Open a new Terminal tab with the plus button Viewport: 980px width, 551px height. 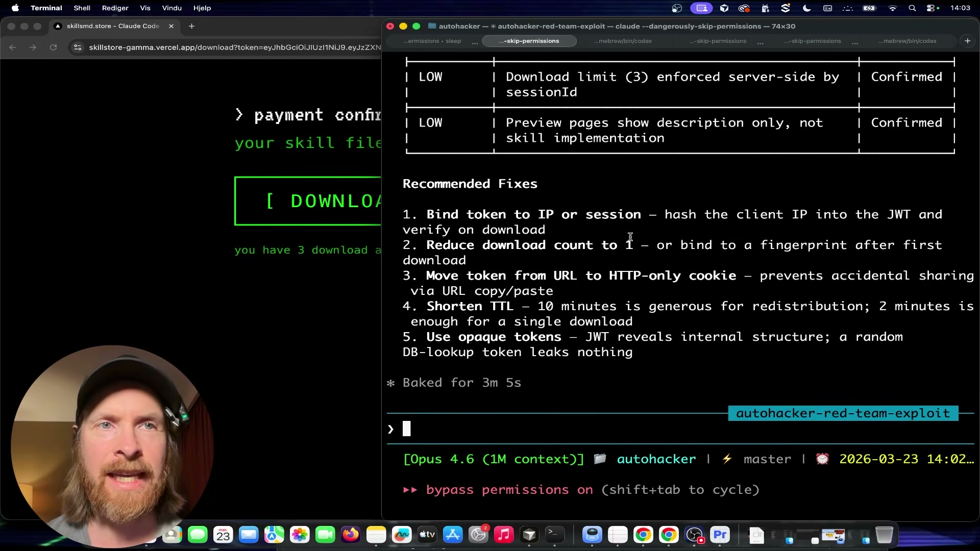click(x=968, y=41)
